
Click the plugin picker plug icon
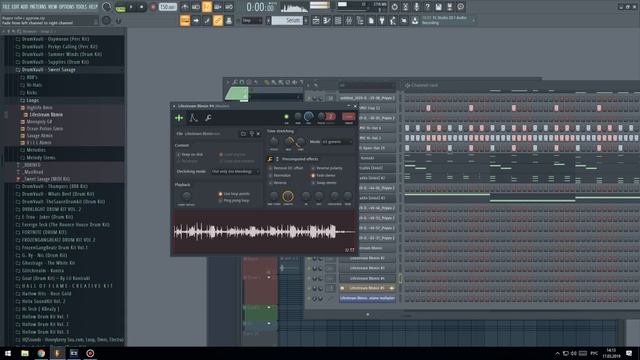(382, 20)
